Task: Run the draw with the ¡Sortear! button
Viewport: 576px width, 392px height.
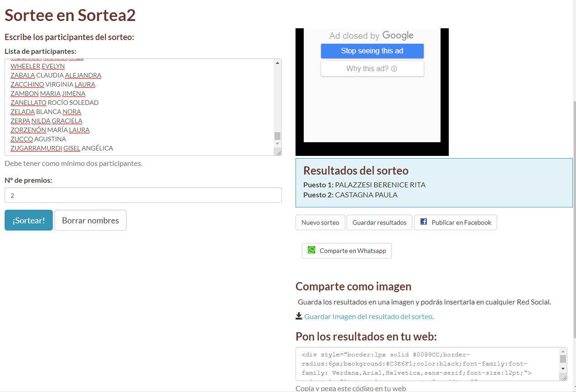Action: point(29,220)
